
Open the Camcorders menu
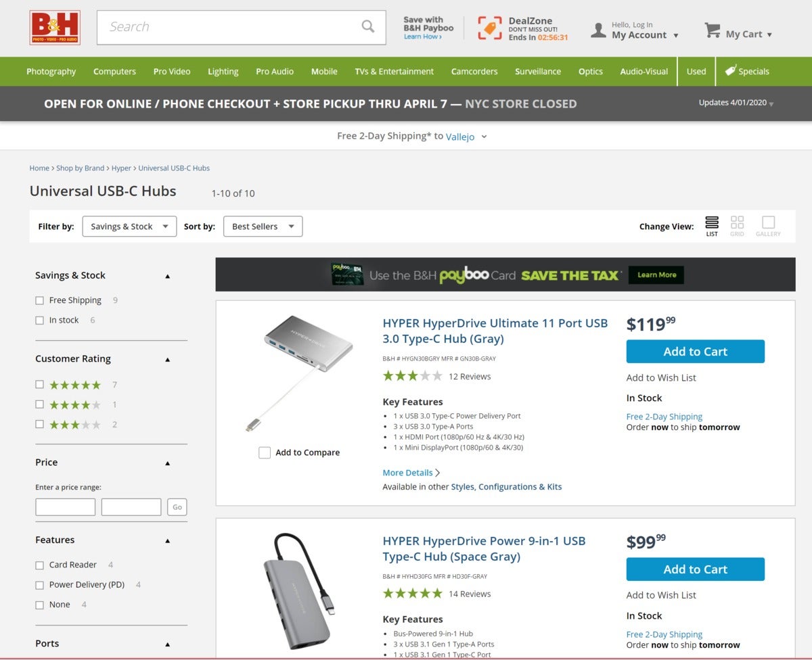474,71
